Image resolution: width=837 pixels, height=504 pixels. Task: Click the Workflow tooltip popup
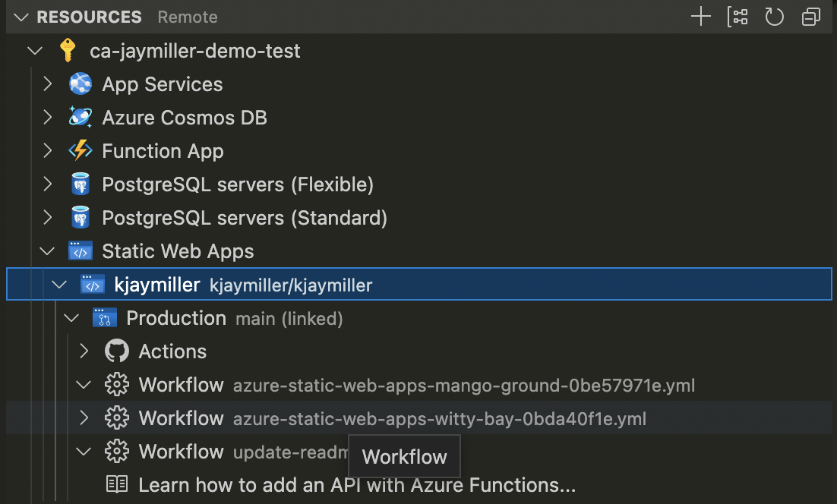click(404, 456)
